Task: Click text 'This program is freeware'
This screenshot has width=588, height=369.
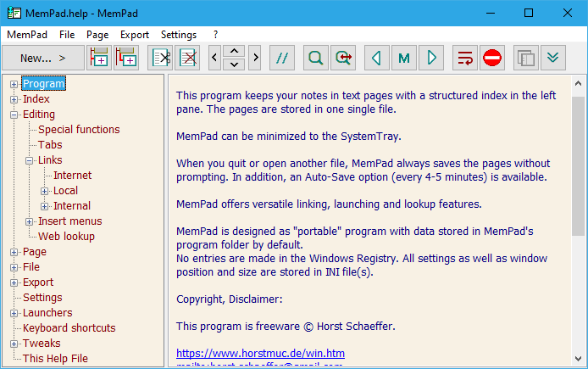Action: [x=238, y=327]
